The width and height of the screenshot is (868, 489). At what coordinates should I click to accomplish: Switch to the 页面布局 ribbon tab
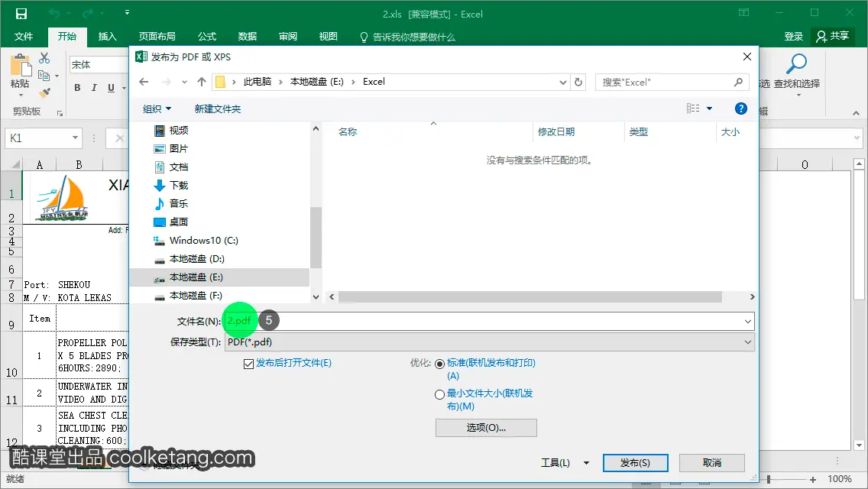pyautogui.click(x=157, y=37)
